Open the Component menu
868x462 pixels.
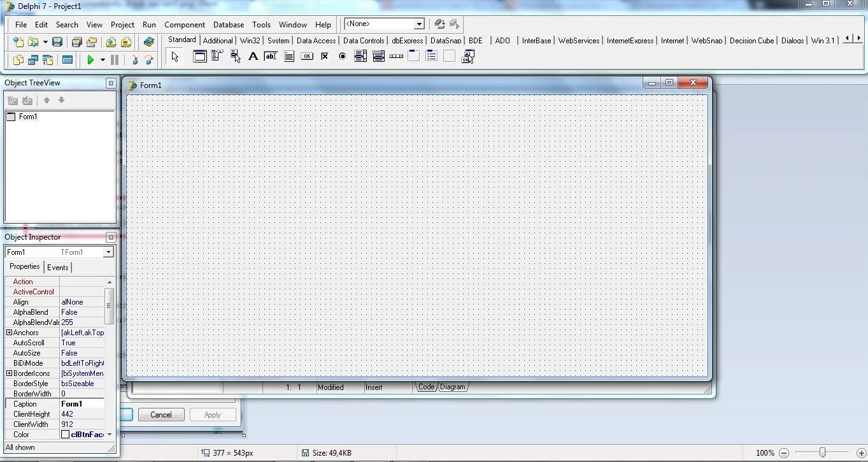[185, 25]
